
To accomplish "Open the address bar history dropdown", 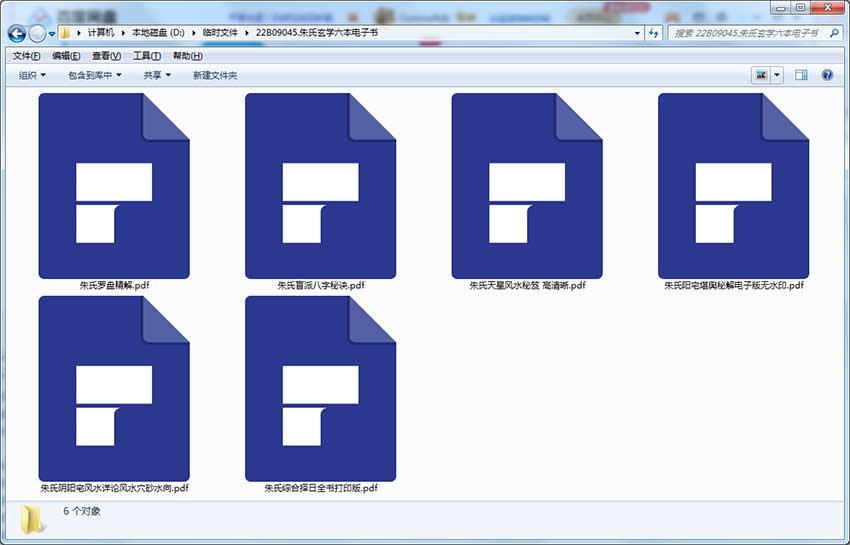I will tap(637, 33).
